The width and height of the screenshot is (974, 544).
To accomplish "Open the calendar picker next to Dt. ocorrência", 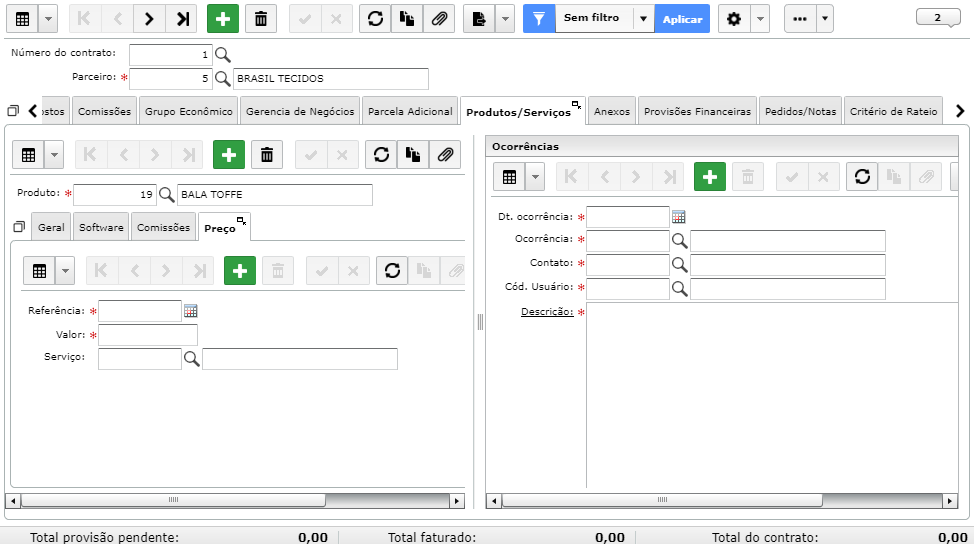I will pyautogui.click(x=679, y=217).
